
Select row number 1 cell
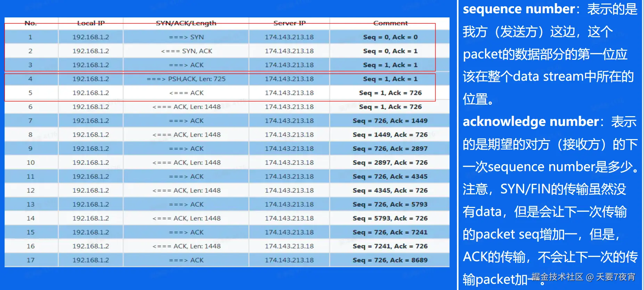tap(31, 37)
